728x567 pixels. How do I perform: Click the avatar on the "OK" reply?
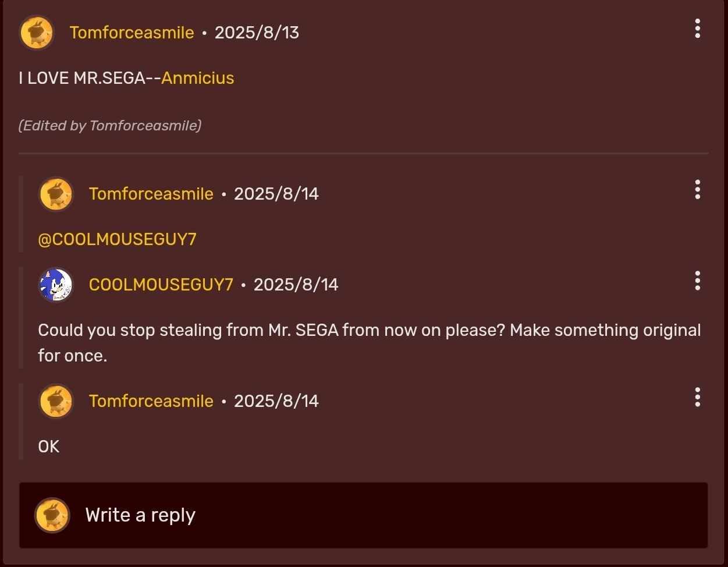56,401
